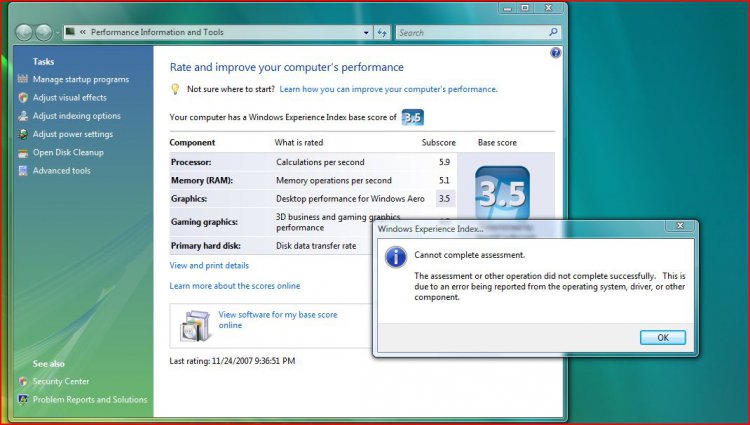Open Adjust power settings
Viewport: 750px width, 425px height.
coord(73,134)
